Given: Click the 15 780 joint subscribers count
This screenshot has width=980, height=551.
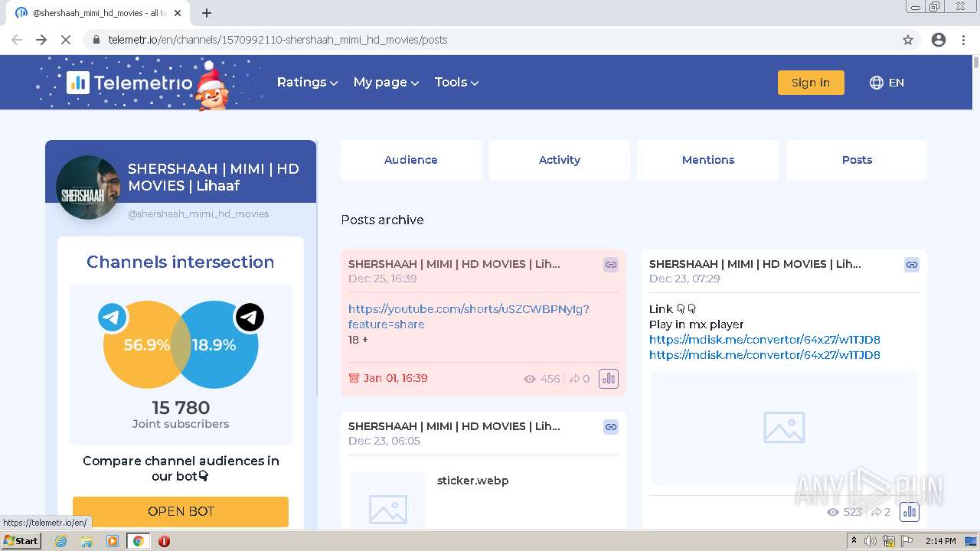Looking at the screenshot, I should pyautogui.click(x=181, y=407).
